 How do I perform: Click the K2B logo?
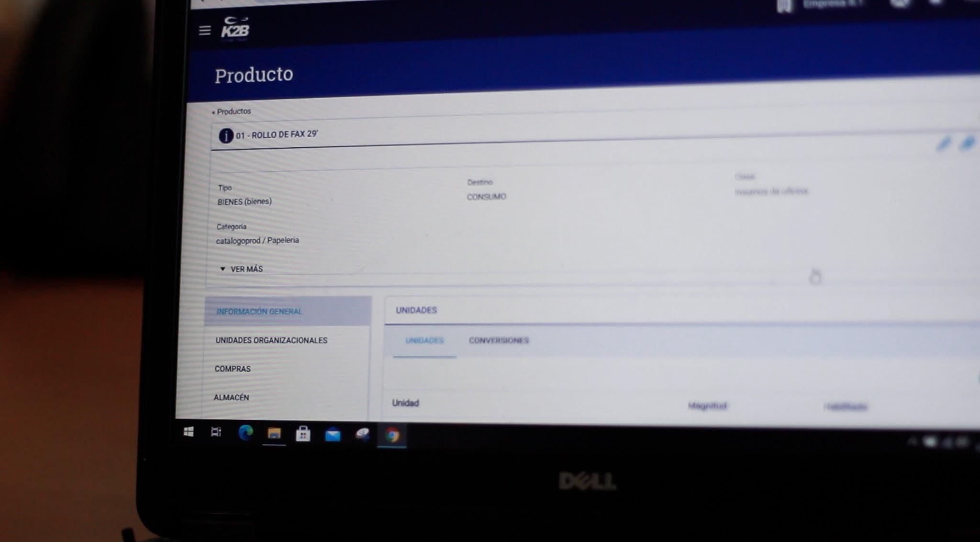coord(234,28)
